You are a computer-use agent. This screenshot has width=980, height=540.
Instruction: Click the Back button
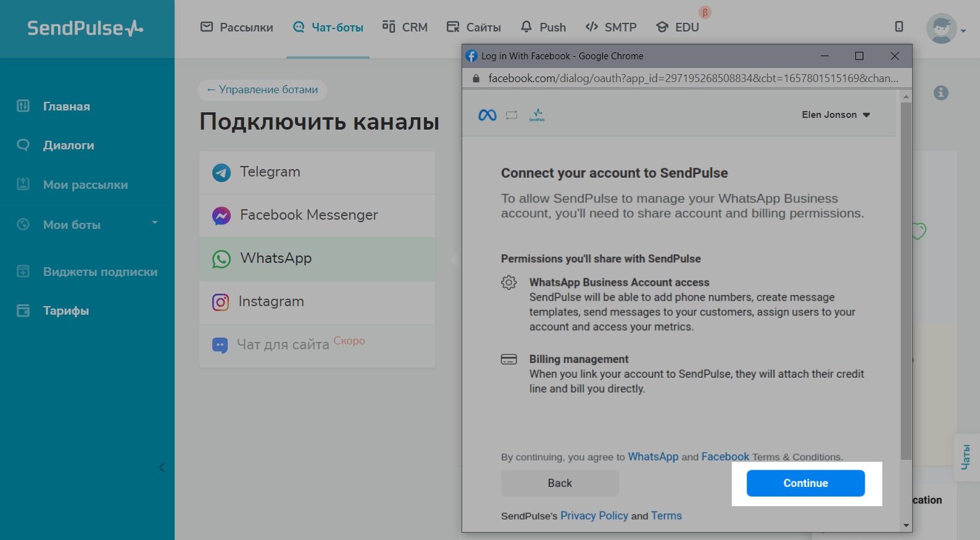(x=560, y=483)
